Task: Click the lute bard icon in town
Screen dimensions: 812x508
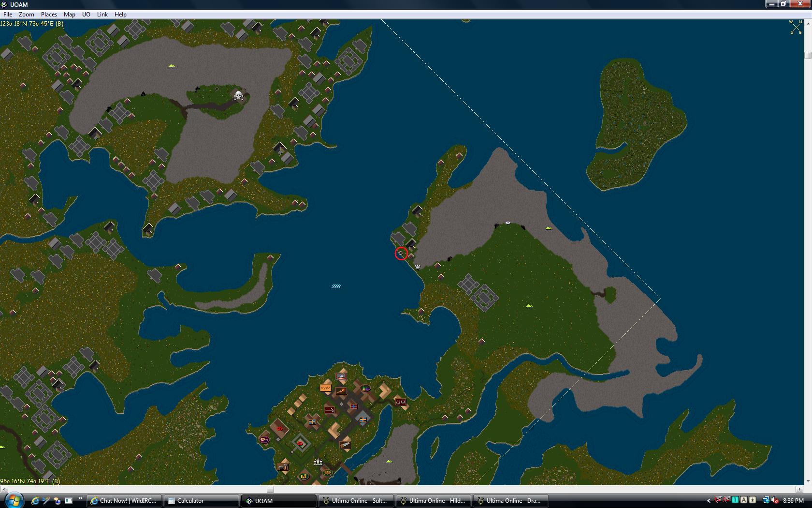Action: [x=264, y=439]
